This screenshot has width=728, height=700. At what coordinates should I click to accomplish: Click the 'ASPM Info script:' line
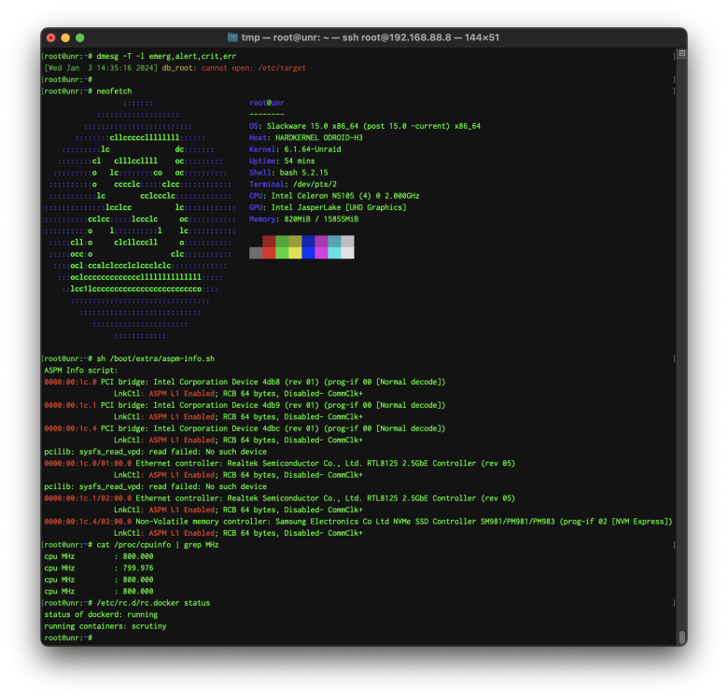pos(81,370)
